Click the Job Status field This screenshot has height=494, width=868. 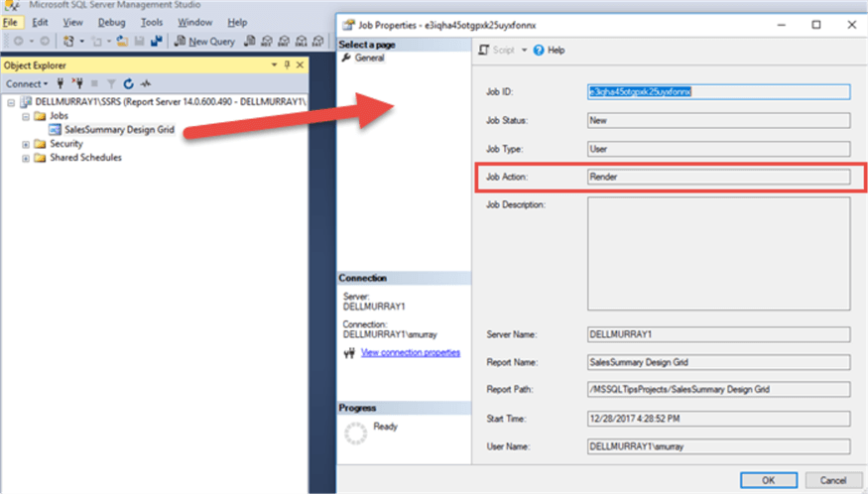718,120
